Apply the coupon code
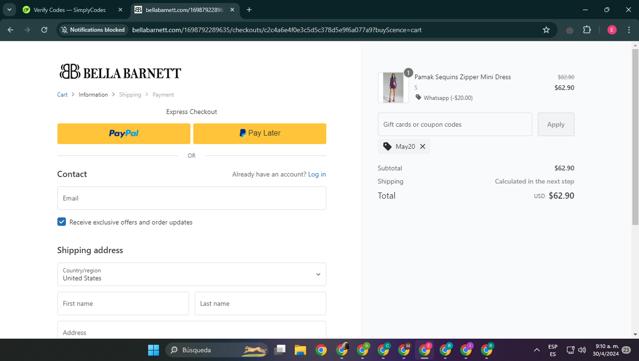The height and width of the screenshot is (361, 639). click(x=556, y=124)
